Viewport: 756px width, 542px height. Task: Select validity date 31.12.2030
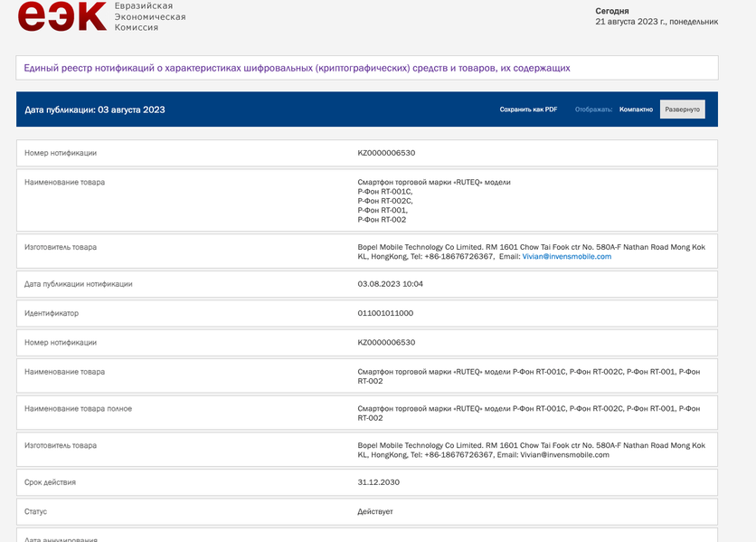click(x=379, y=482)
